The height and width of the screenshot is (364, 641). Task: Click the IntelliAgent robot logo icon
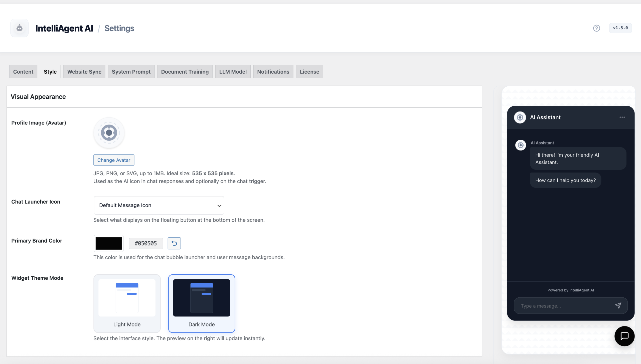point(19,28)
